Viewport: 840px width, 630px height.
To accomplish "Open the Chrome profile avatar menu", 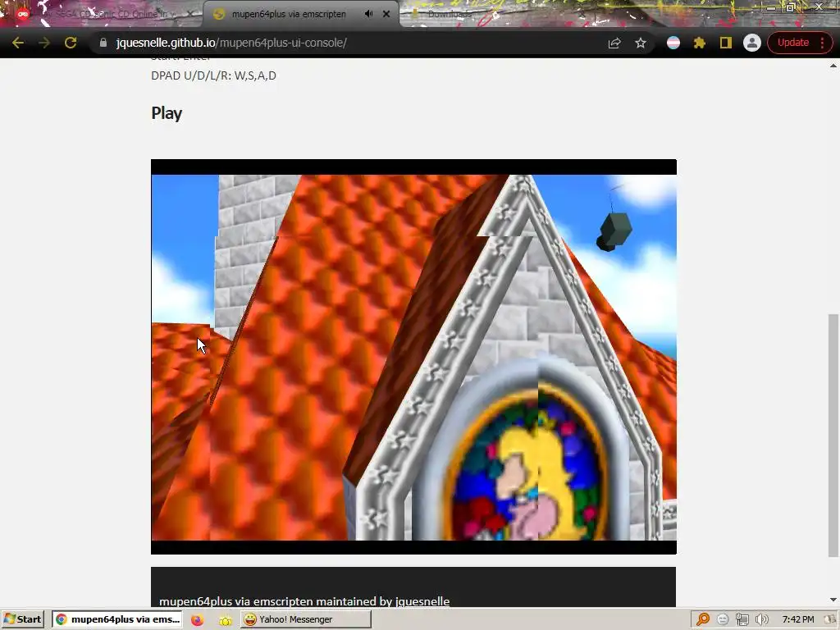I will (x=751, y=43).
